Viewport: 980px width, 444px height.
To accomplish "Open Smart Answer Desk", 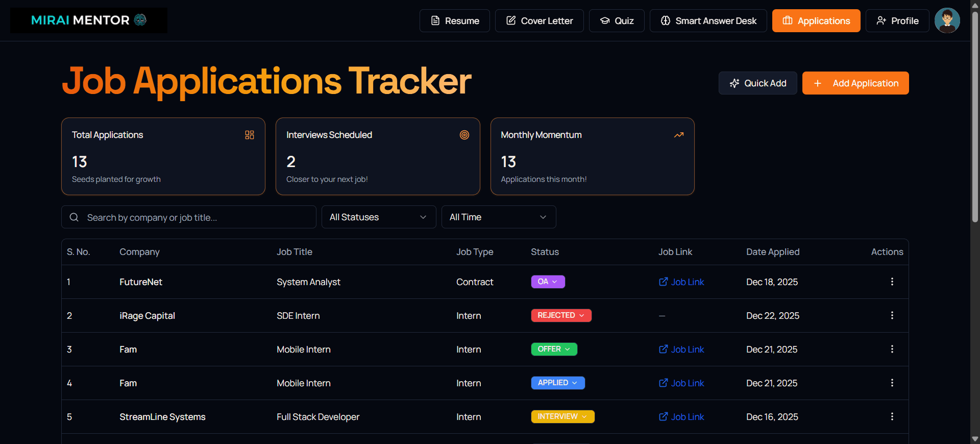I will pyautogui.click(x=708, y=21).
